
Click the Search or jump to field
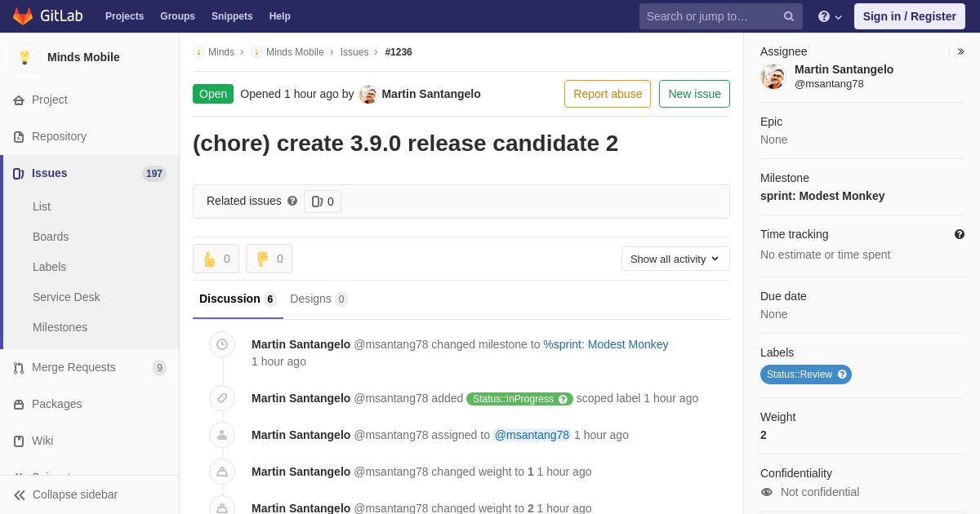pyautogui.click(x=710, y=16)
